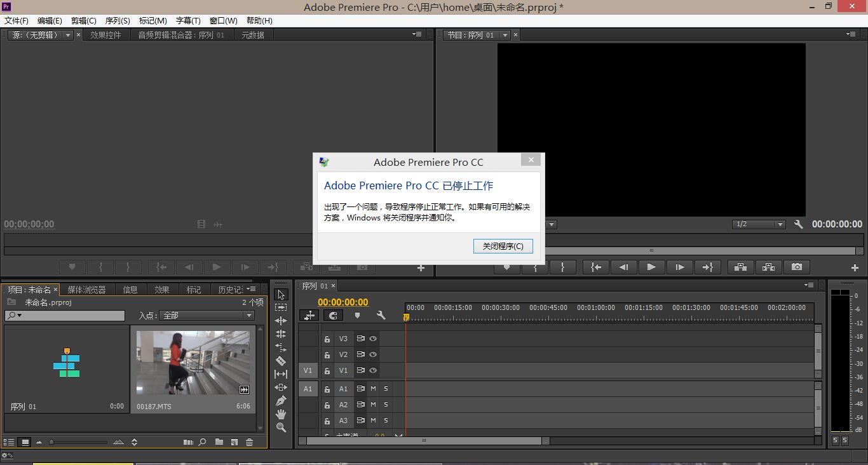Select the Track Select tool
Viewport: 868px width, 465px height.
coord(281,307)
